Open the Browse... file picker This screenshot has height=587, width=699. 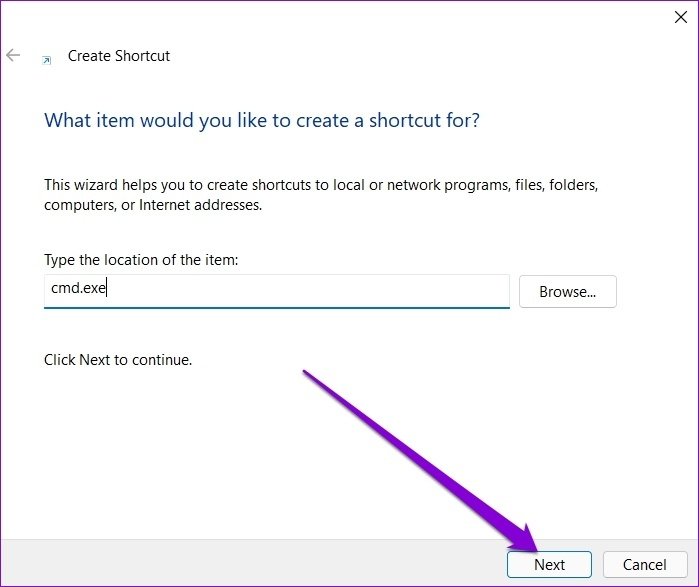click(x=567, y=292)
